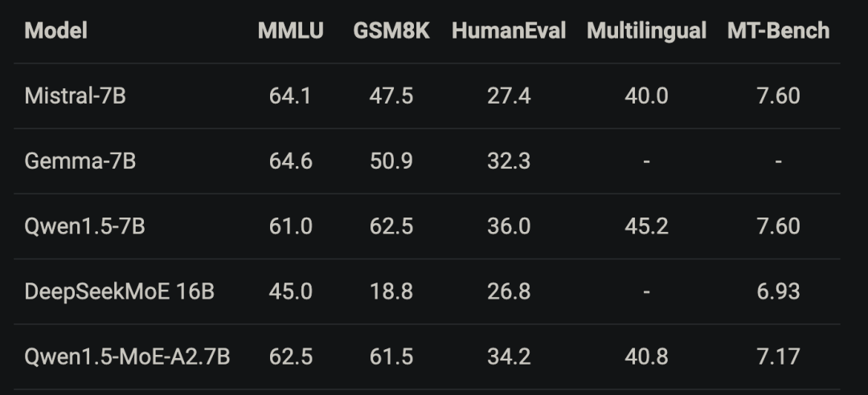Select the Qwen1.5-7B model name cell
The image size is (868, 395).
[x=85, y=226]
